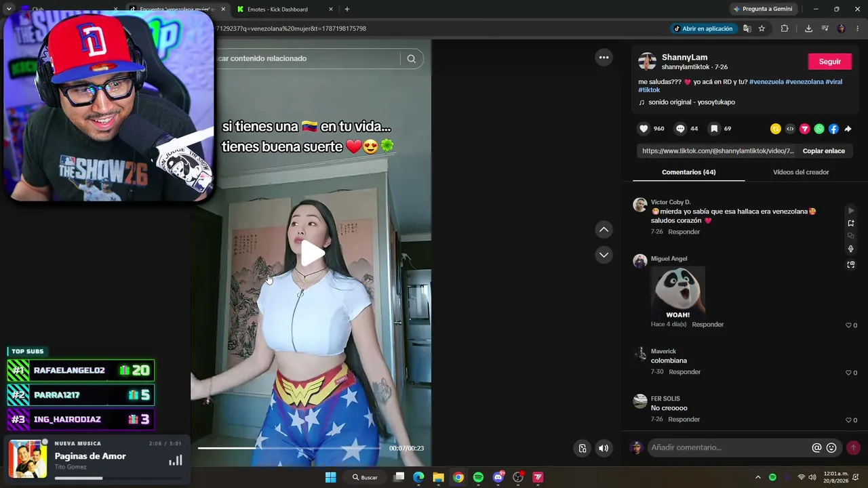This screenshot has height=488, width=868.
Task: Activate the microphone icon beside comments
Action: pyautogui.click(x=851, y=249)
